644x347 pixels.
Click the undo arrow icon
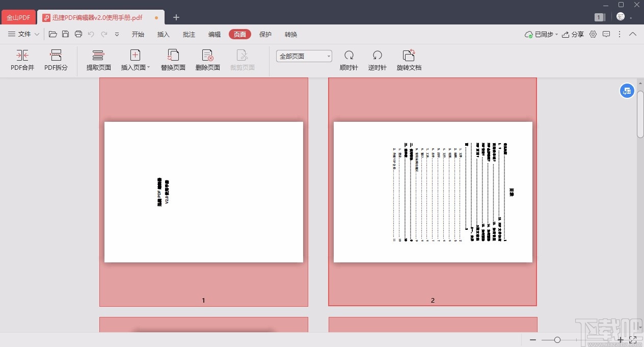[91, 34]
